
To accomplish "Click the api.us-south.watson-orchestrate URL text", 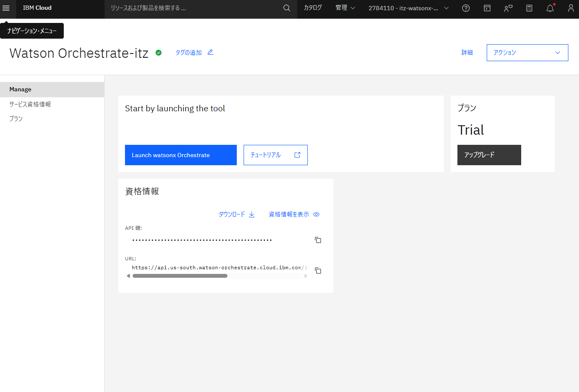I will (220, 268).
